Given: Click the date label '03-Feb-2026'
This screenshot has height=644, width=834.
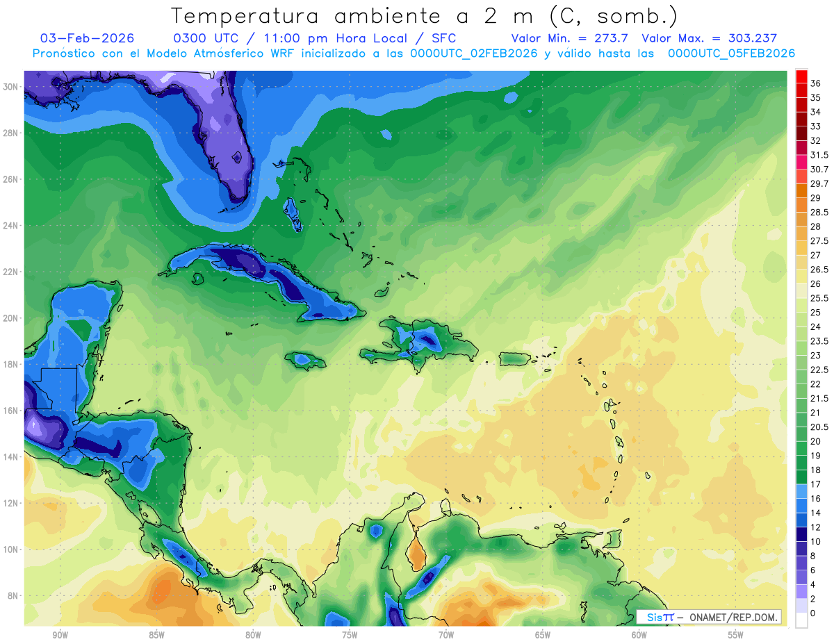Looking at the screenshot, I should pos(87,38).
